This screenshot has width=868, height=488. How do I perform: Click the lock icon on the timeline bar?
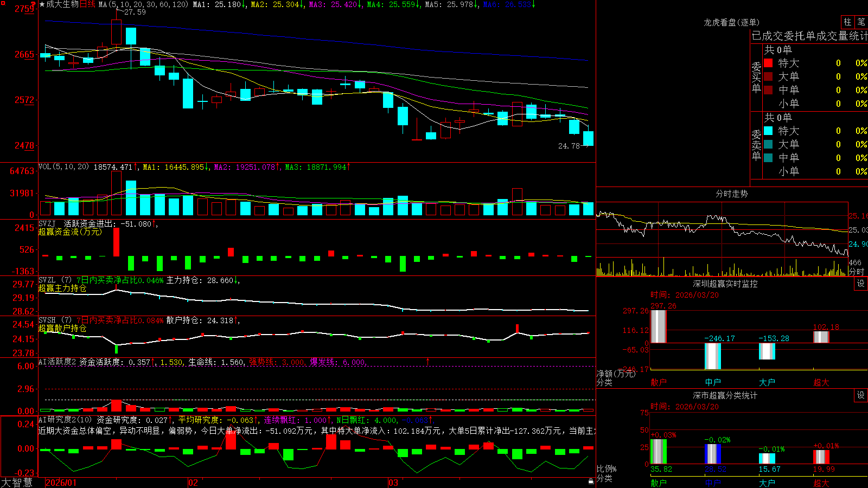click(x=591, y=481)
